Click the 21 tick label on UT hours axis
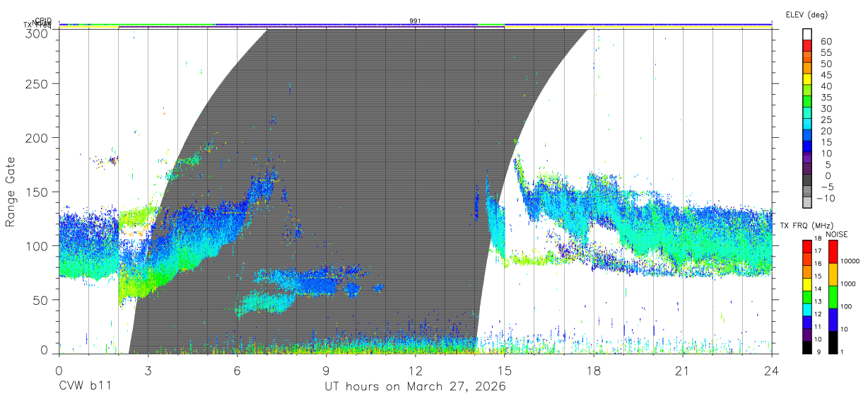This screenshot has width=868, height=401. (x=683, y=370)
